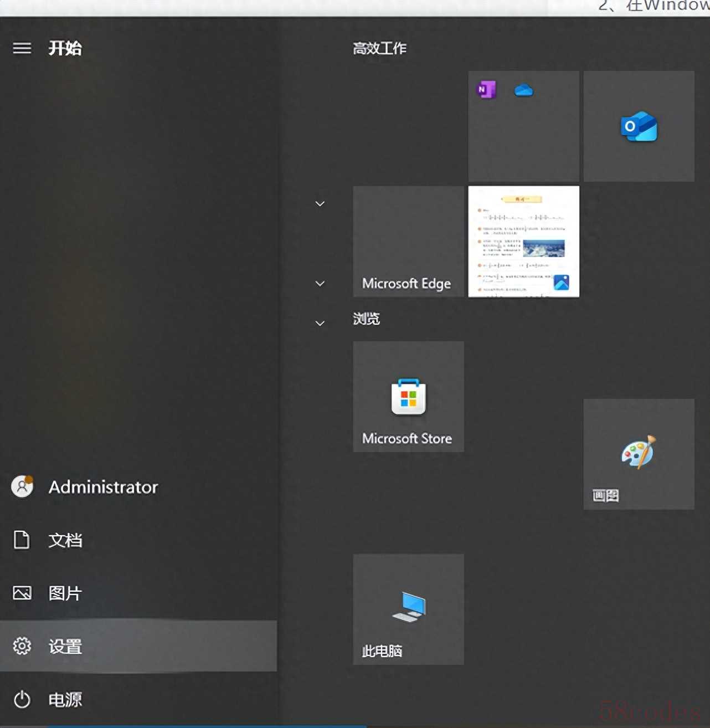Image resolution: width=710 pixels, height=728 pixels.
Task: Click the Administrator user name
Action: coord(104,487)
